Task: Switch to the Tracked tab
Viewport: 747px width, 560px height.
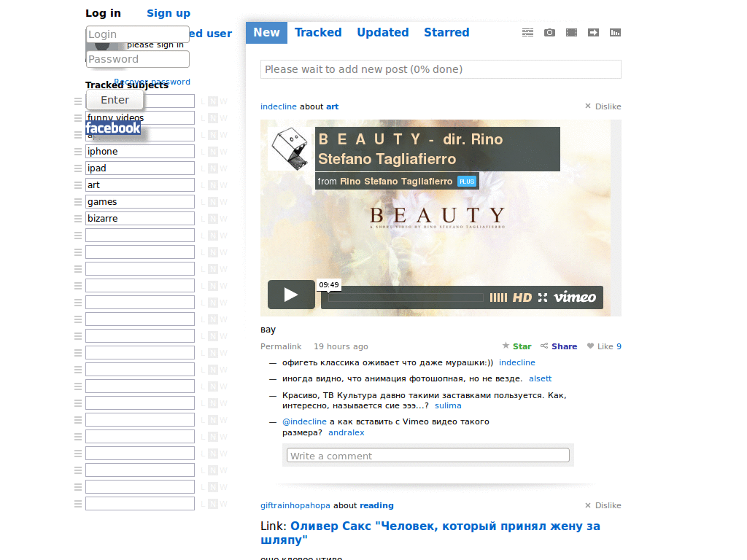Action: click(x=318, y=32)
